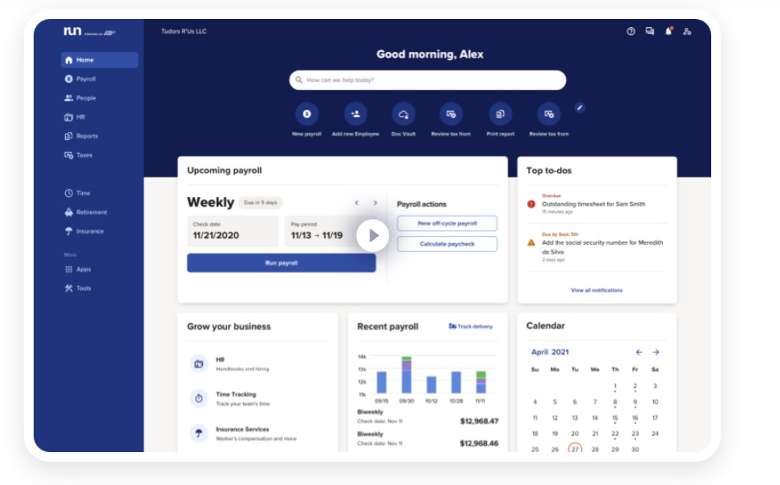This screenshot has height=485, width=780.
Task: Open Tools in the sidebar
Action: 78,288
